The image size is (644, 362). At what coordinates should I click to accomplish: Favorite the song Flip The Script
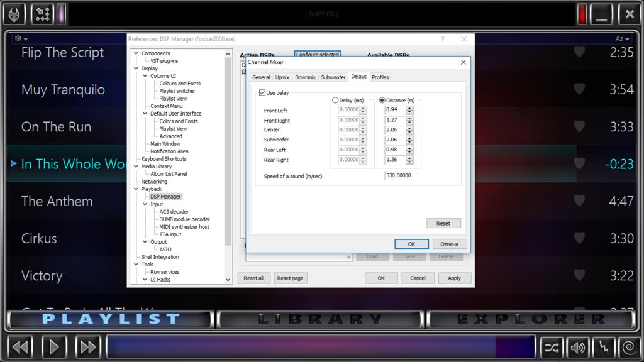coord(579,52)
